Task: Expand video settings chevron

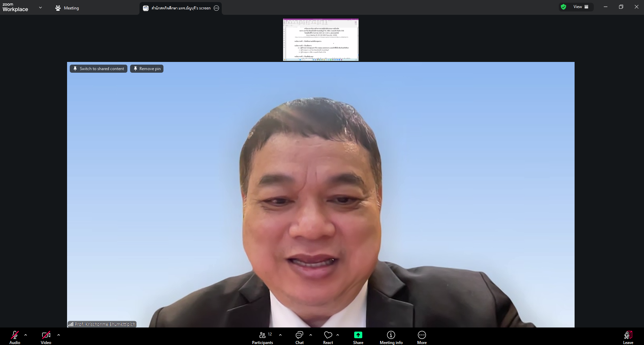Action: click(x=59, y=335)
